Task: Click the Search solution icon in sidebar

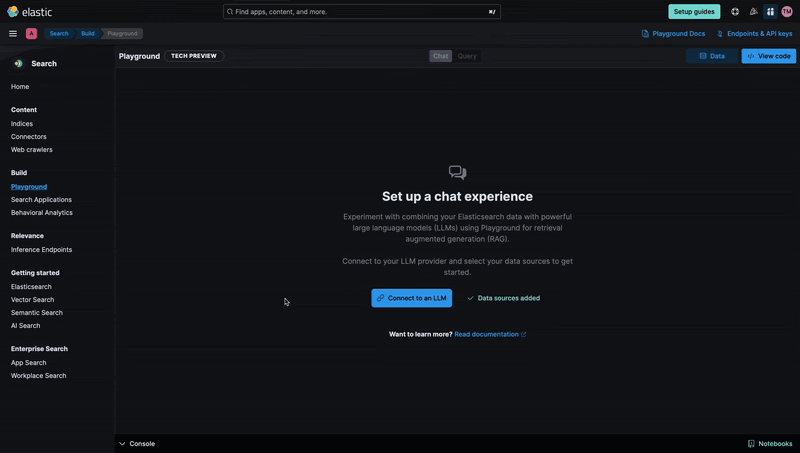Action: tap(18, 64)
